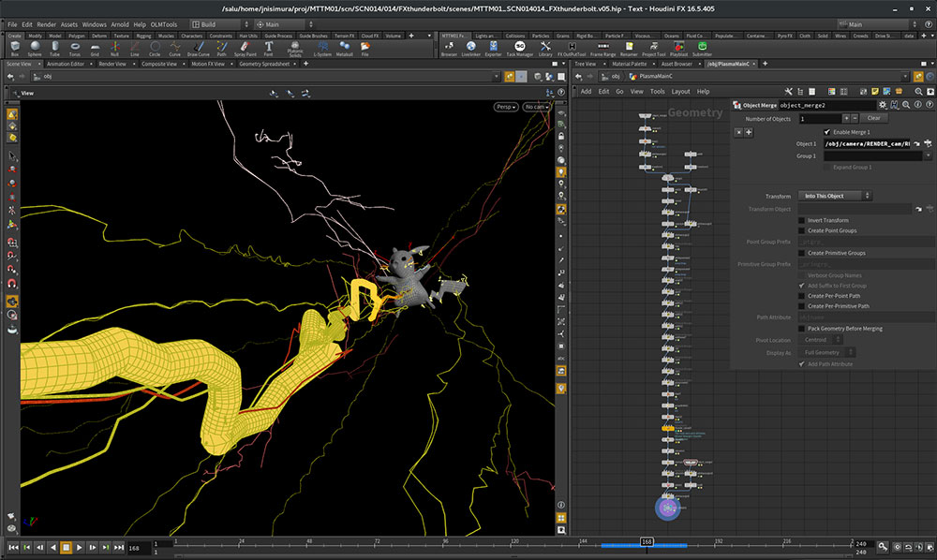
Task: Enable the Invert Transform checkbox
Action: click(x=801, y=220)
